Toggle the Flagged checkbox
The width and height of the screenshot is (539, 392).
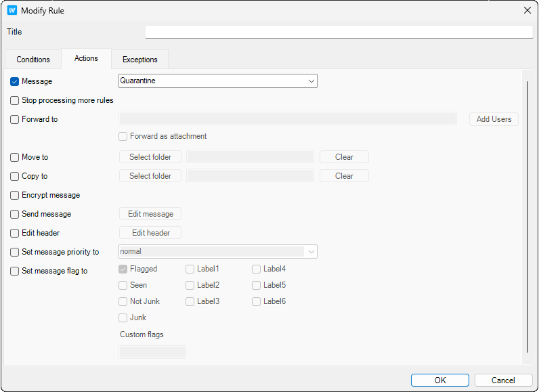[123, 269]
